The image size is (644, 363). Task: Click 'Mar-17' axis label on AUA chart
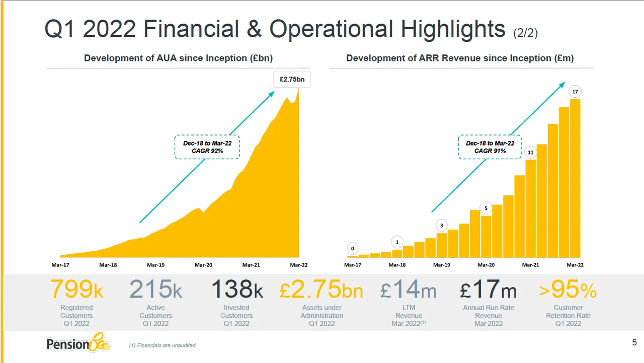(x=61, y=264)
